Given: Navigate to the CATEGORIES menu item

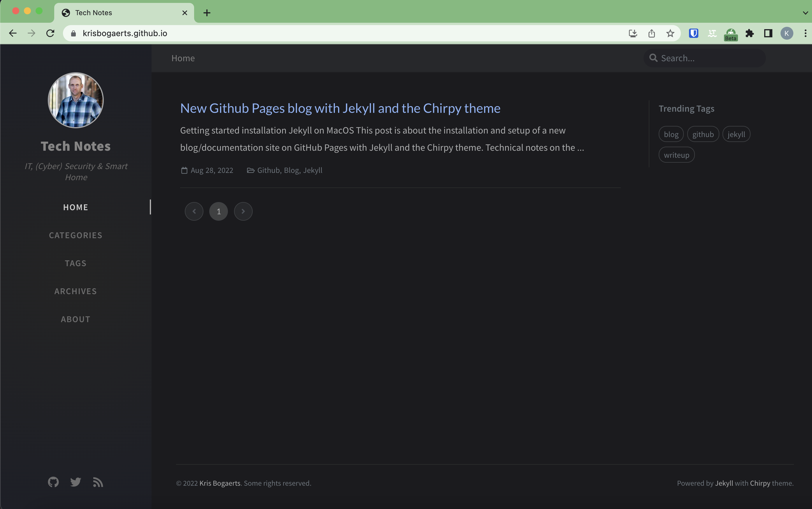Looking at the screenshot, I should pyautogui.click(x=75, y=235).
